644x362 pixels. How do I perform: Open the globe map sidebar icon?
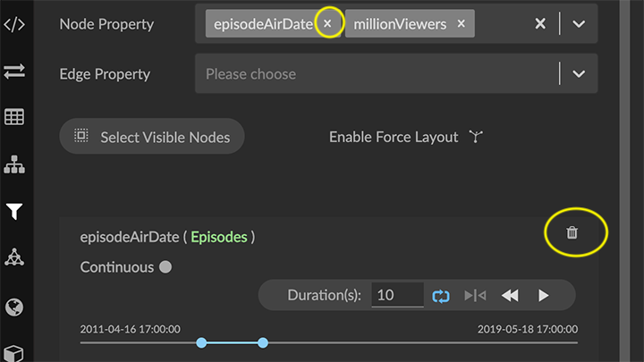point(14,307)
